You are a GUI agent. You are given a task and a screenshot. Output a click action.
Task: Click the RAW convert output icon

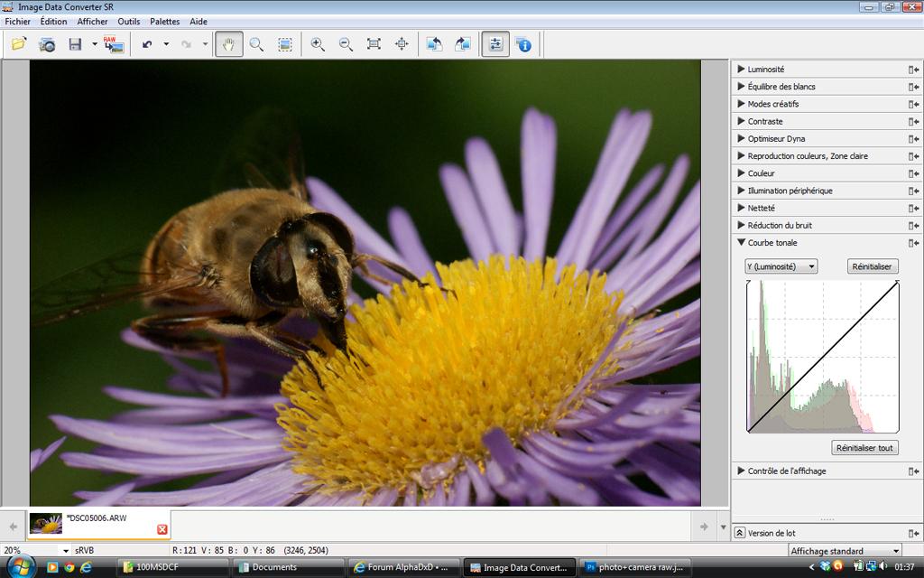click(x=114, y=44)
